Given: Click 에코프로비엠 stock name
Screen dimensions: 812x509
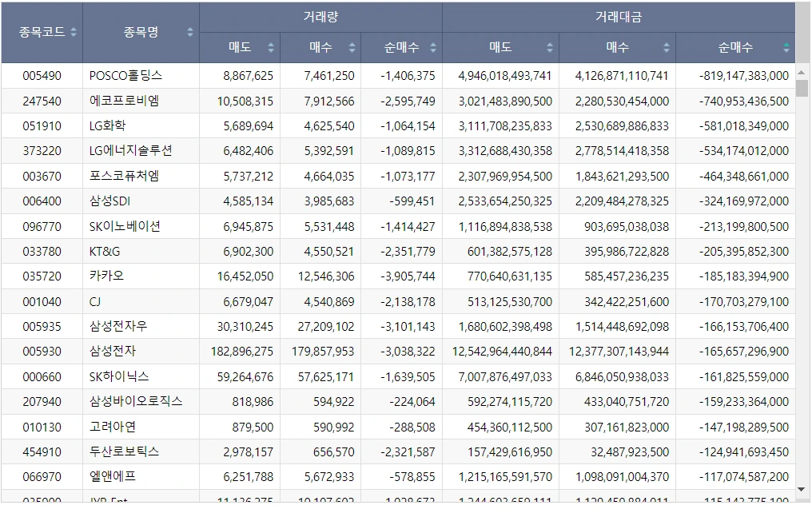Looking at the screenshot, I should (125, 101).
